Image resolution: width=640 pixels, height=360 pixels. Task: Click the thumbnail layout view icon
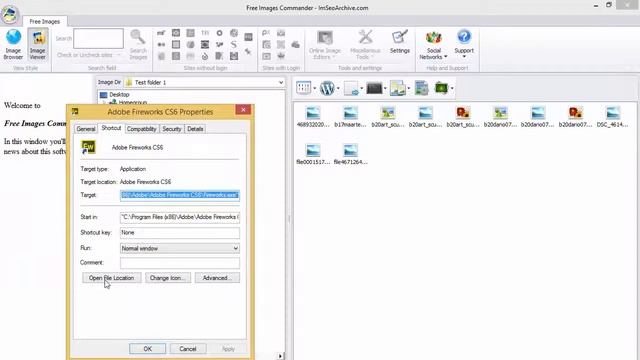pyautogui.click(x=303, y=88)
